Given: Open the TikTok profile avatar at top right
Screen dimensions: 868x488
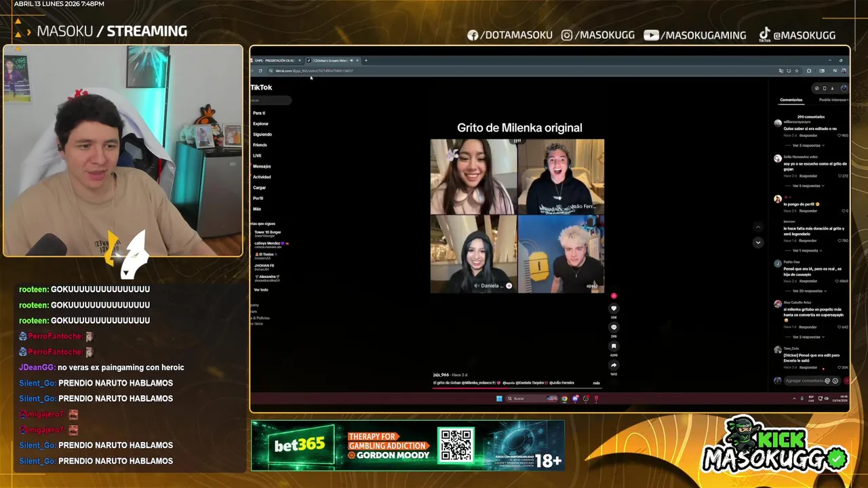Looking at the screenshot, I should tap(844, 88).
